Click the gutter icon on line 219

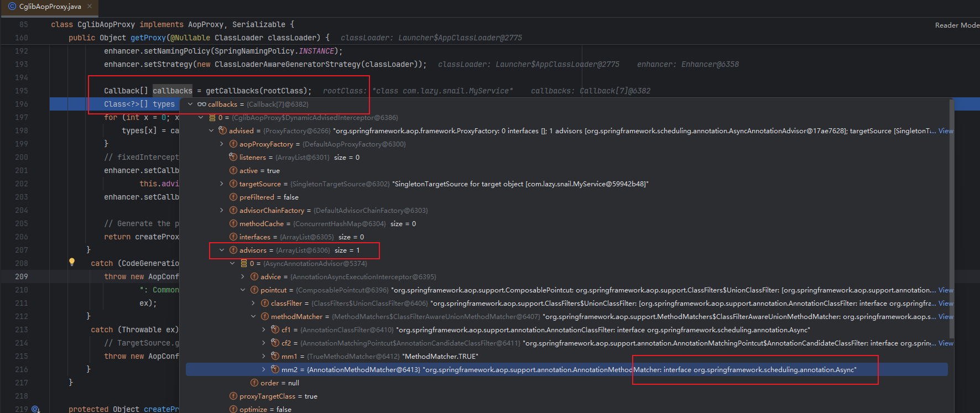coord(35,409)
